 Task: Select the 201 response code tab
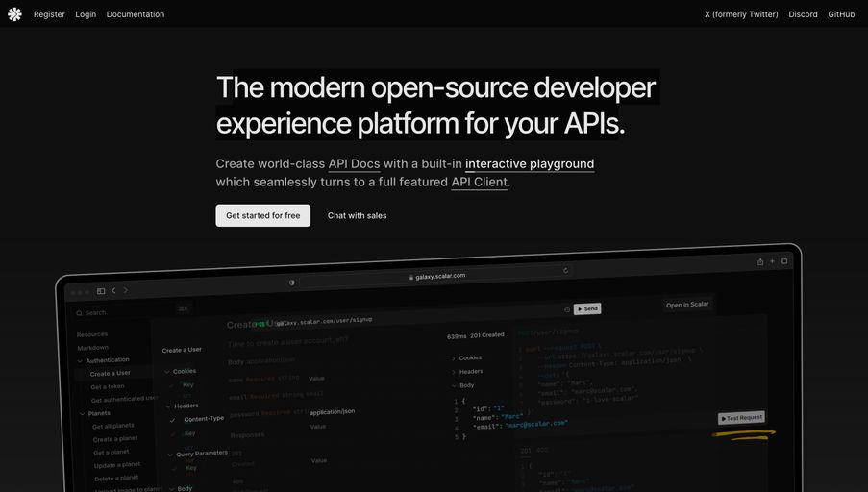pos(525,450)
